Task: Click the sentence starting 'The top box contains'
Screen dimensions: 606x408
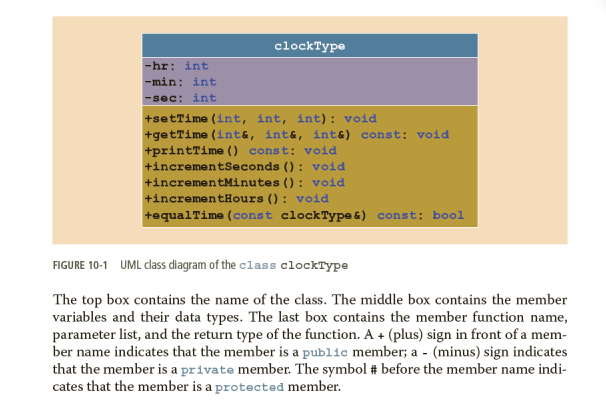Action: point(190,300)
